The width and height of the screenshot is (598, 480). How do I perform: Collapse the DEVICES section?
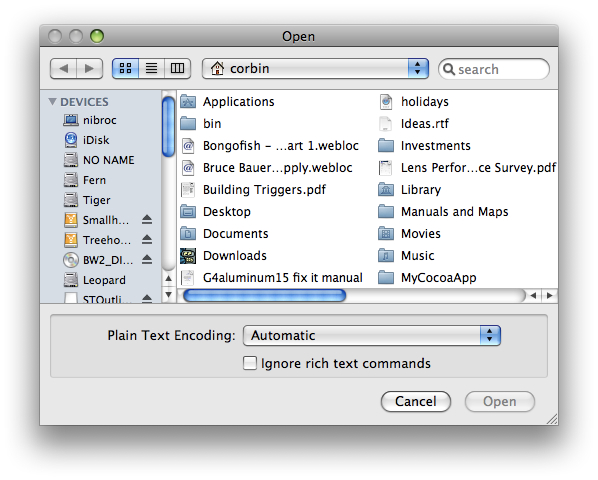point(53,102)
